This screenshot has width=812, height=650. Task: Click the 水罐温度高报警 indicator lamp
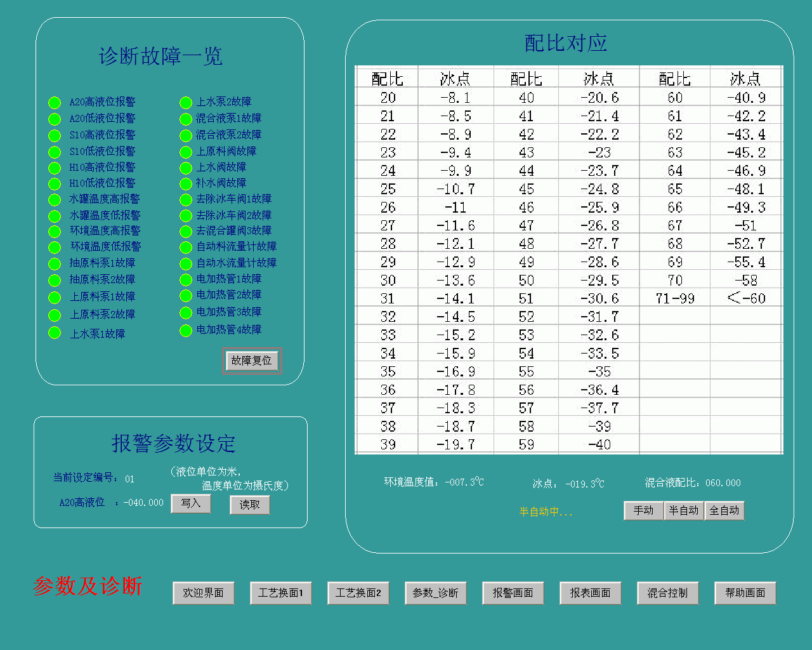(55, 200)
